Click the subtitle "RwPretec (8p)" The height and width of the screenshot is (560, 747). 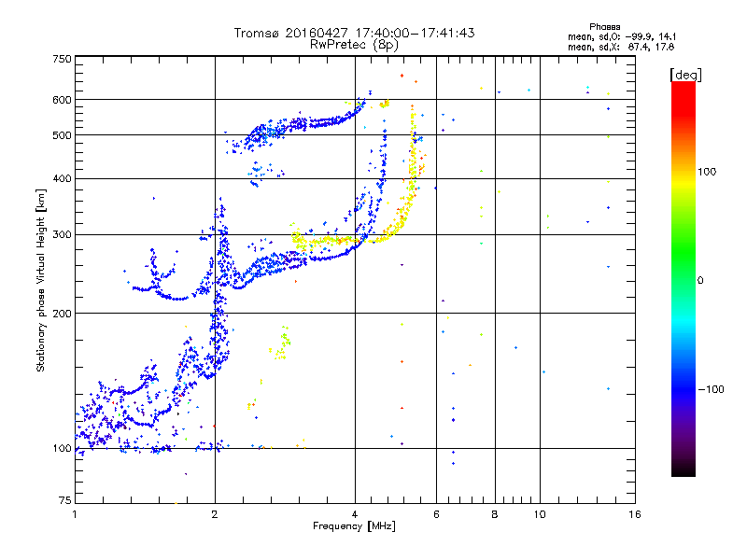click(x=354, y=45)
